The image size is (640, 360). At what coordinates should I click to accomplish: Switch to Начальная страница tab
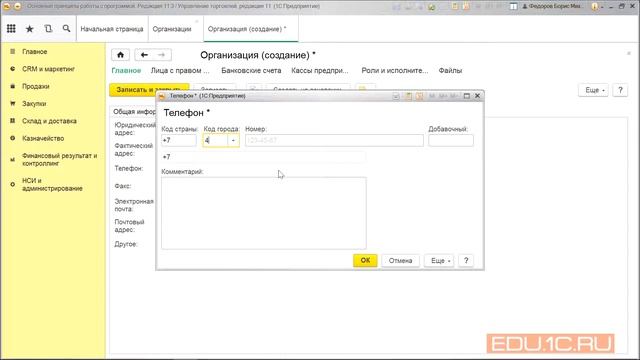(112, 29)
